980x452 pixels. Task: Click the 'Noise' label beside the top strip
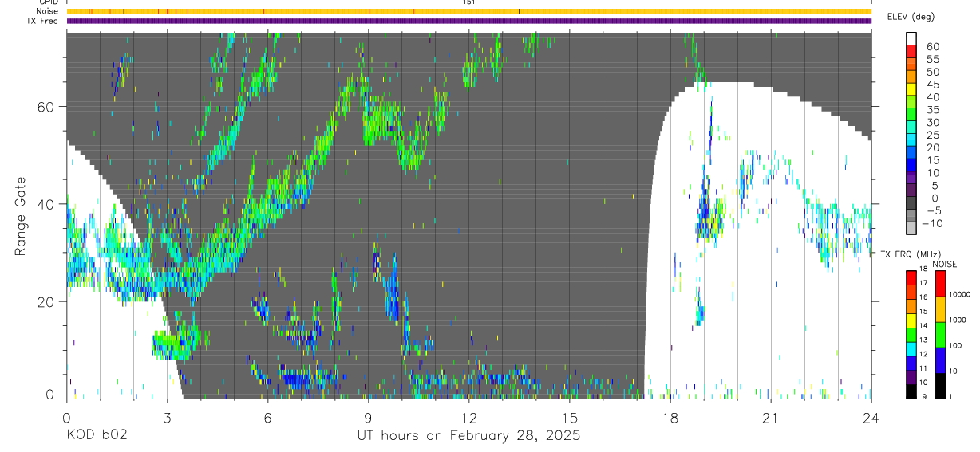click(x=48, y=11)
